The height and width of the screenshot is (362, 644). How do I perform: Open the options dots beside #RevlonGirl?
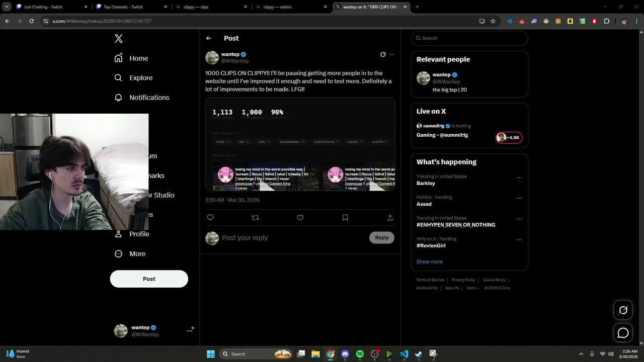[519, 240]
